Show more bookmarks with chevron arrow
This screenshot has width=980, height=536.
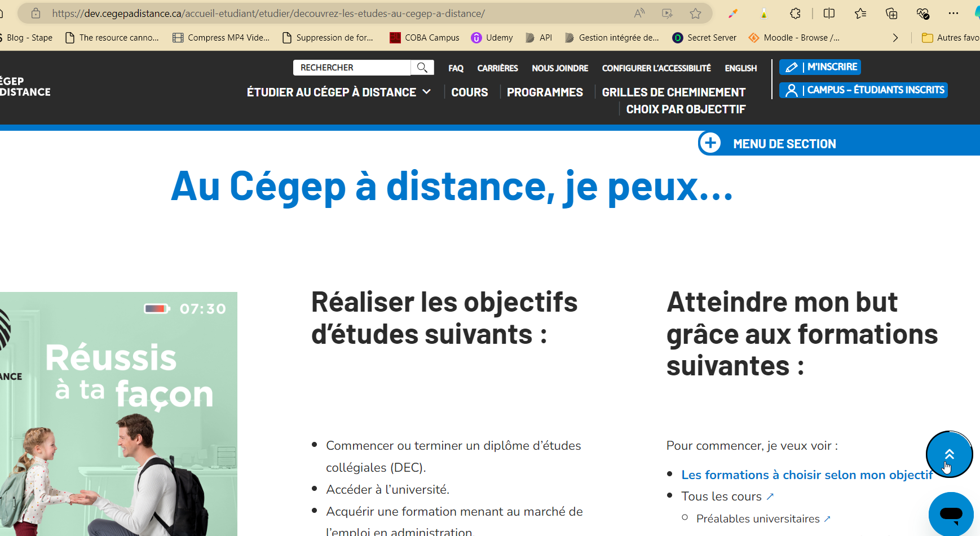click(x=895, y=38)
